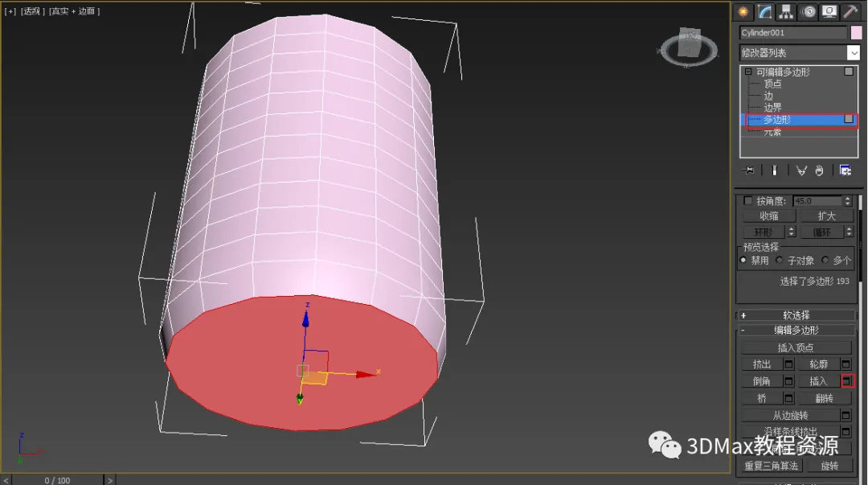
Task: Click the 插入 button
Action: pyautogui.click(x=819, y=381)
